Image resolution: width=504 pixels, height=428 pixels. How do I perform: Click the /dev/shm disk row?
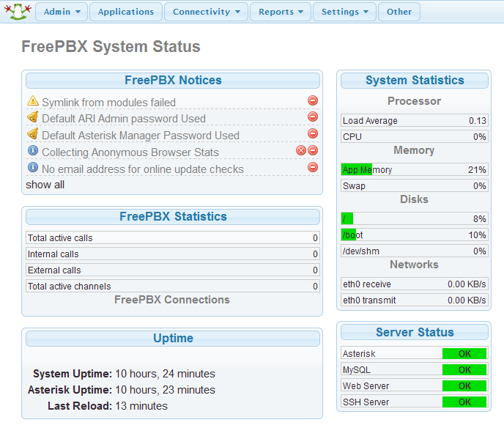(415, 251)
